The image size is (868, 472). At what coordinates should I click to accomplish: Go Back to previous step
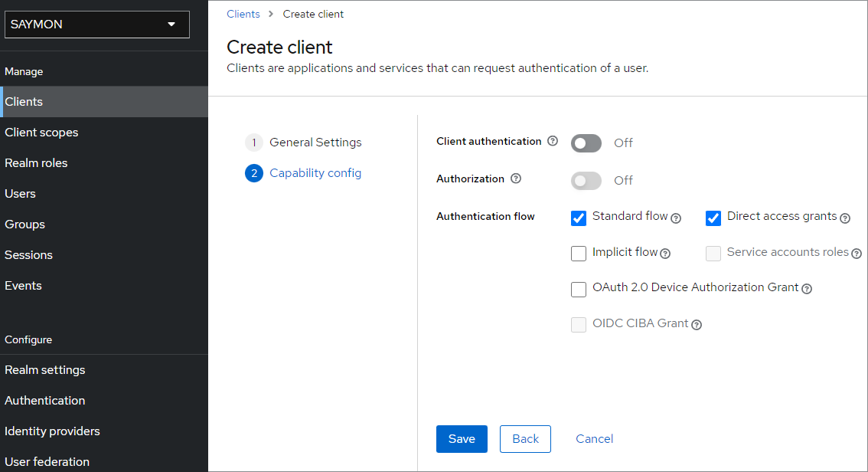tap(525, 439)
